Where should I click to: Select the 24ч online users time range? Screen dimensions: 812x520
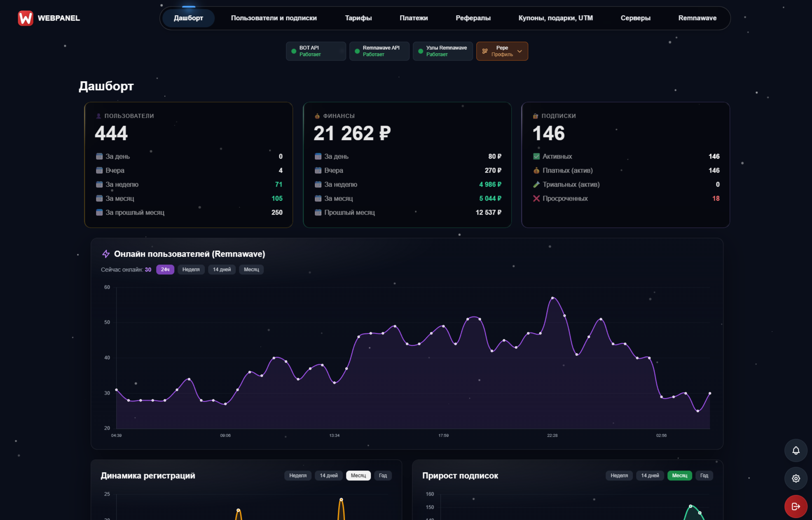click(x=165, y=269)
